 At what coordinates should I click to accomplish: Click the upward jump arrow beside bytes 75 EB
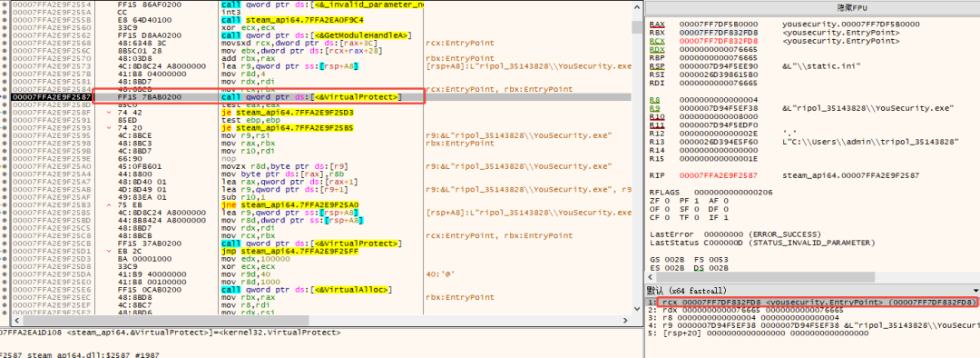(110, 204)
